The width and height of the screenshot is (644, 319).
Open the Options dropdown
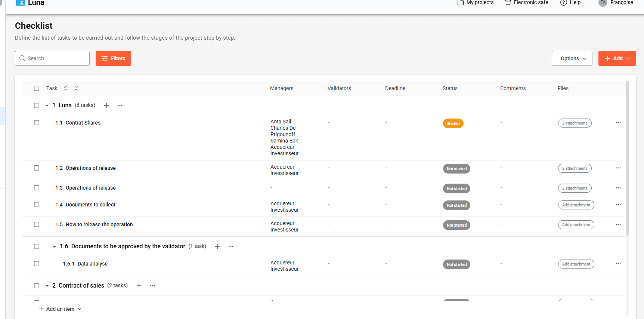(572, 58)
